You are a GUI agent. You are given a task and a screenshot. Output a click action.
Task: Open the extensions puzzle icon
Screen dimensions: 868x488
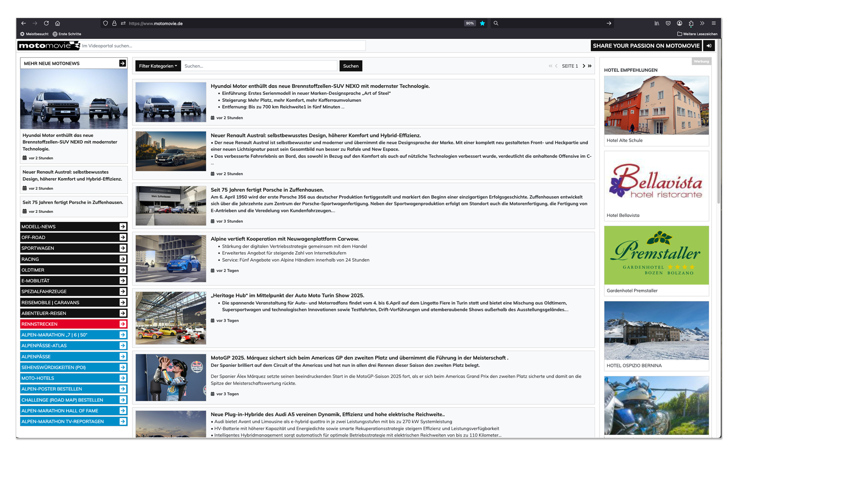[691, 23]
